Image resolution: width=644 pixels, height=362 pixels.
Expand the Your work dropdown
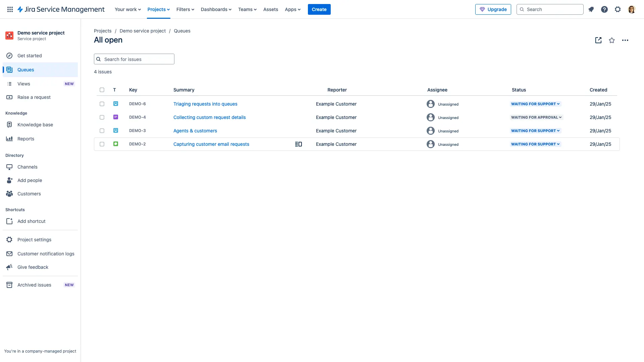pyautogui.click(x=128, y=9)
